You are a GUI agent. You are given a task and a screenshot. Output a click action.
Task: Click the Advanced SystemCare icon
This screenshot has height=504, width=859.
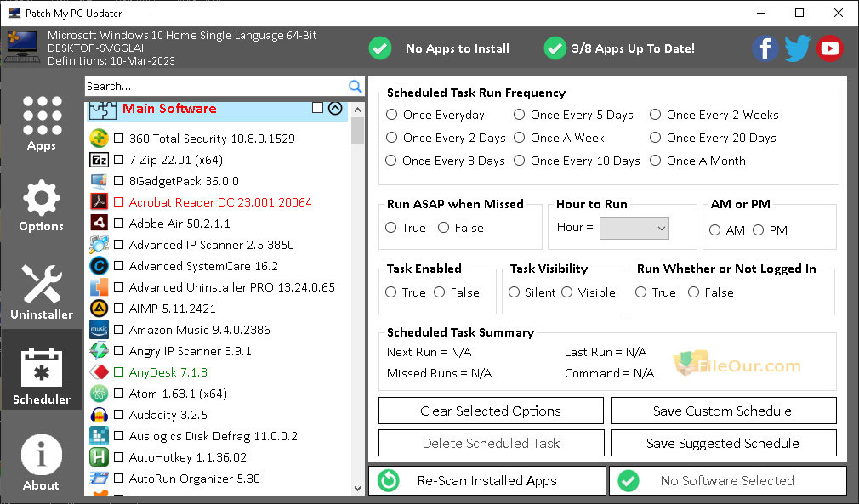[x=99, y=266]
